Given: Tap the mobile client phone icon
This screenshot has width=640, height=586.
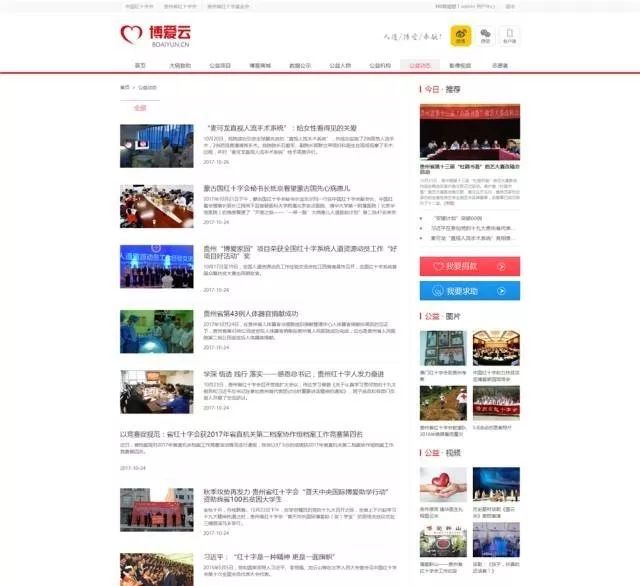Looking at the screenshot, I should coord(509,37).
